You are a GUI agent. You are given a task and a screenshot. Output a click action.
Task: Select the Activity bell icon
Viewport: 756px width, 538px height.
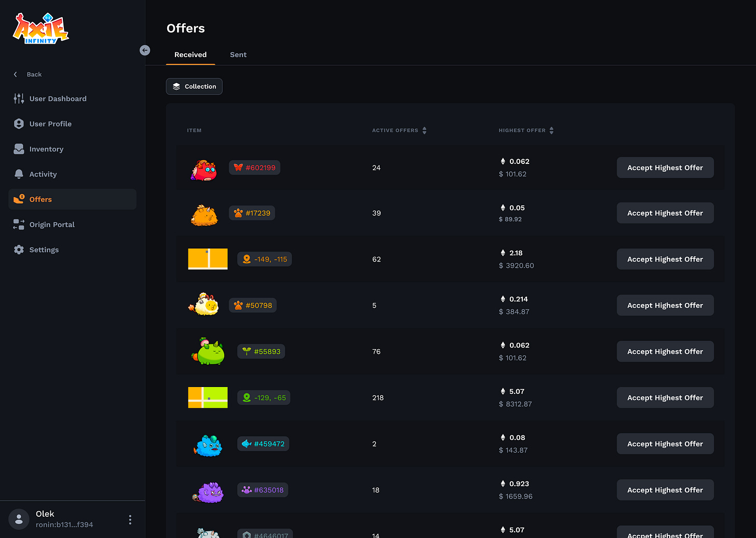click(x=19, y=174)
